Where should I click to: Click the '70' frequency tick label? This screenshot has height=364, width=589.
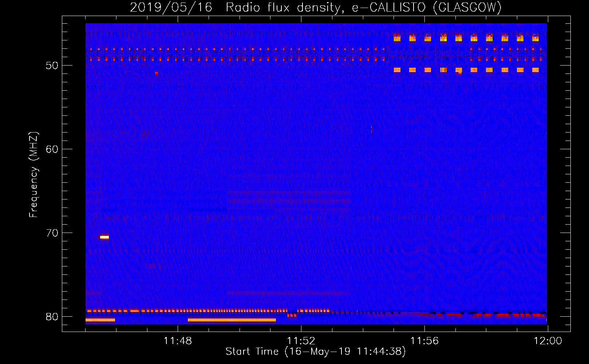point(52,233)
